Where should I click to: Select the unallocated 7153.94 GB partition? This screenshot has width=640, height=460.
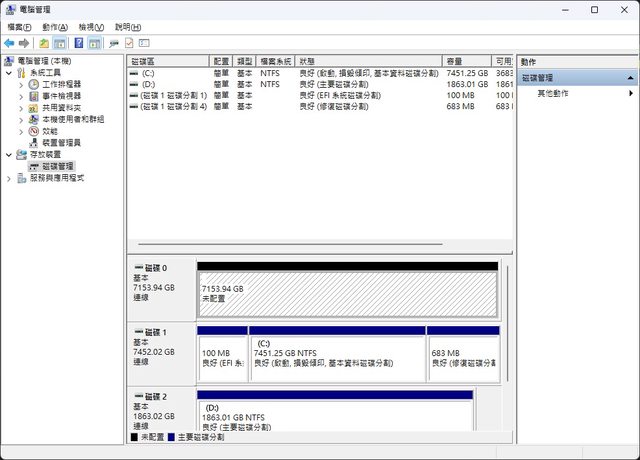coord(346,294)
